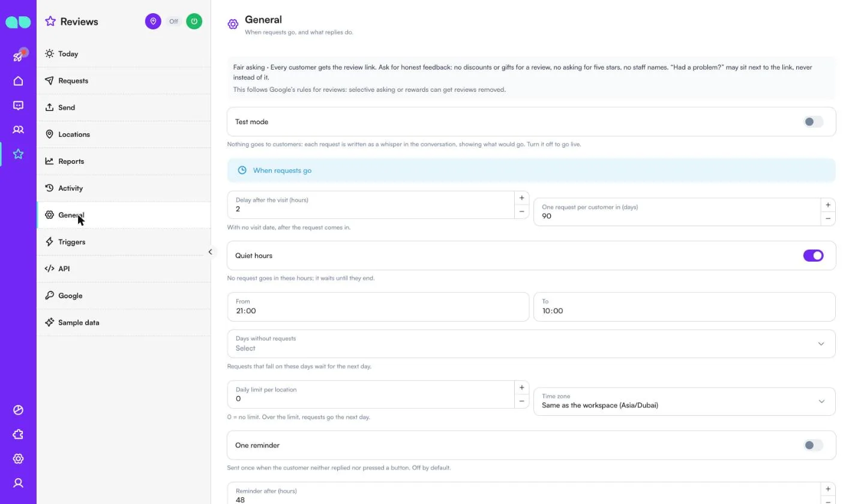The height and width of the screenshot is (504, 852).
Task: Click the Off status badge
Action: pyautogui.click(x=173, y=22)
